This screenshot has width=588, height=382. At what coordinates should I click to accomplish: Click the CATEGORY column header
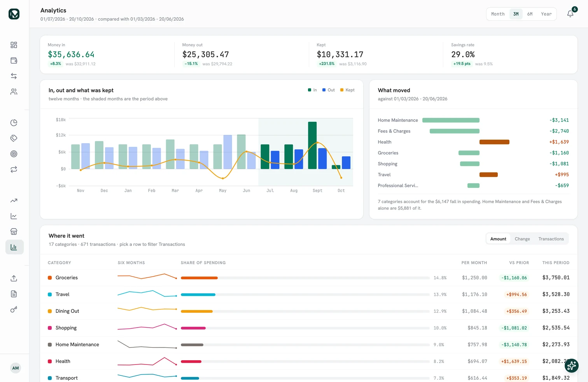click(59, 263)
